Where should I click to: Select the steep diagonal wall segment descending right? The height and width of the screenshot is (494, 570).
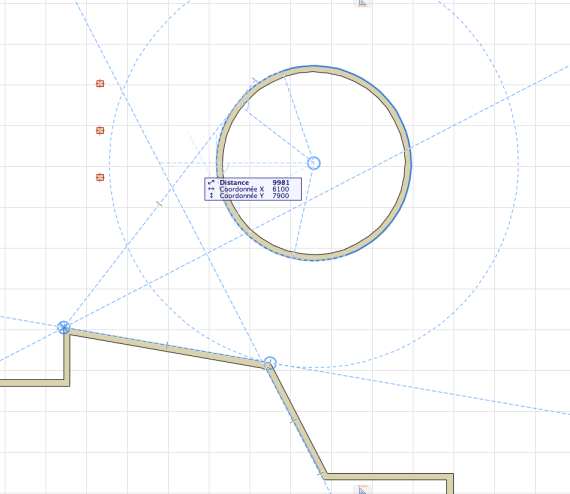[297, 420]
